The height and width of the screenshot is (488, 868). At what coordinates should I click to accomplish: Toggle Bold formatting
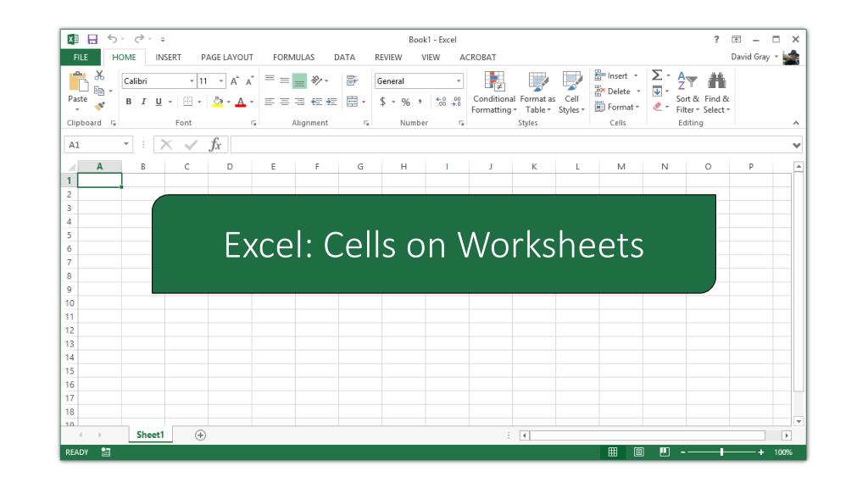pyautogui.click(x=129, y=102)
